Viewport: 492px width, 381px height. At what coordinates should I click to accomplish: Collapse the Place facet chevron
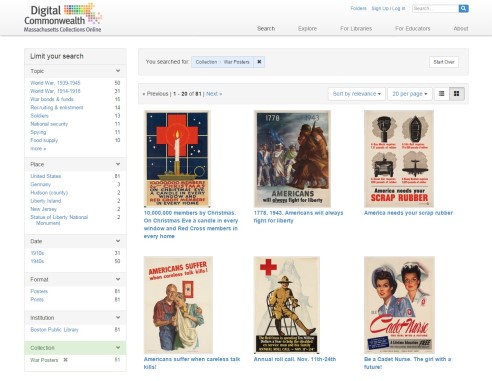[118, 164]
